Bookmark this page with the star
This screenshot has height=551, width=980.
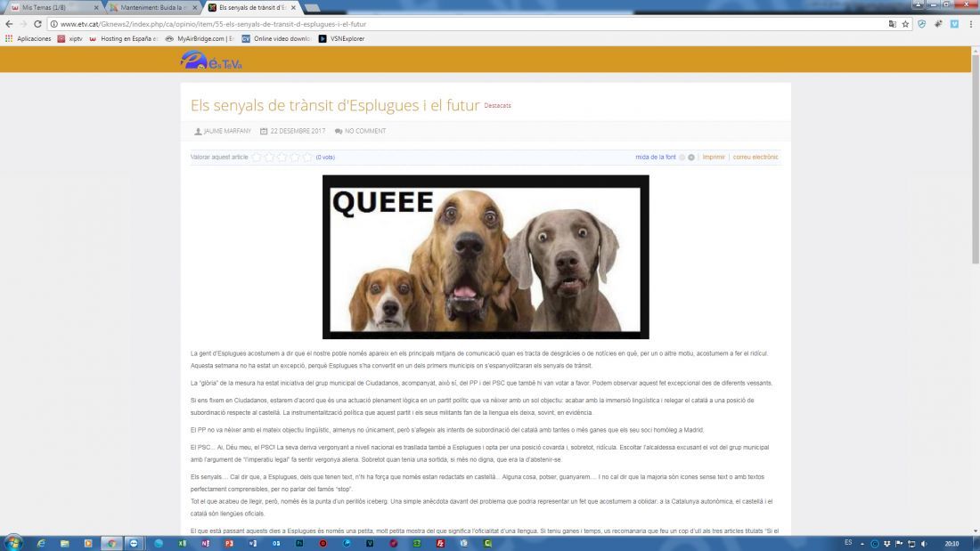[x=905, y=24]
